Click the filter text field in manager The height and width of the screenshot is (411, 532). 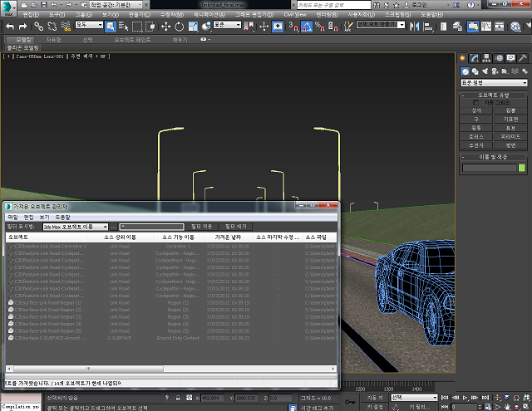(x=151, y=226)
